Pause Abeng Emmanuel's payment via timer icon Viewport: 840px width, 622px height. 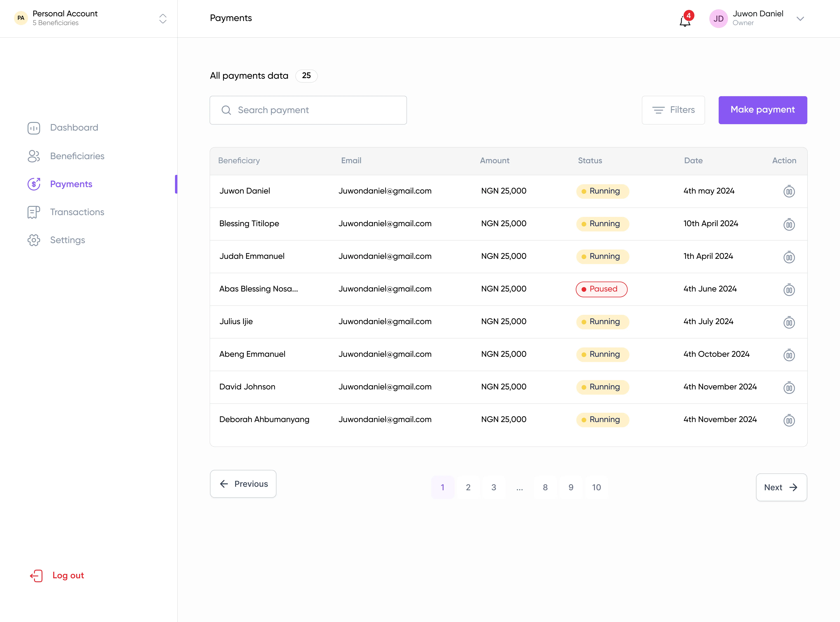click(789, 355)
